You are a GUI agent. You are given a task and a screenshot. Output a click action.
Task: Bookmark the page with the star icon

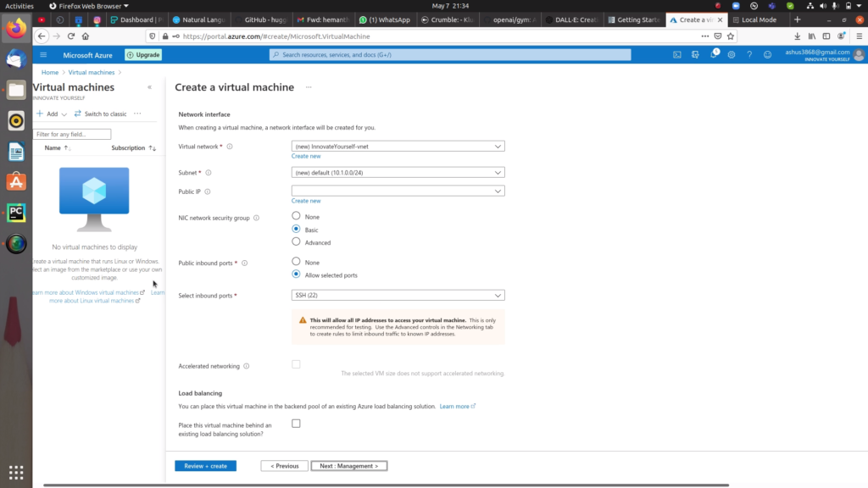point(731,36)
